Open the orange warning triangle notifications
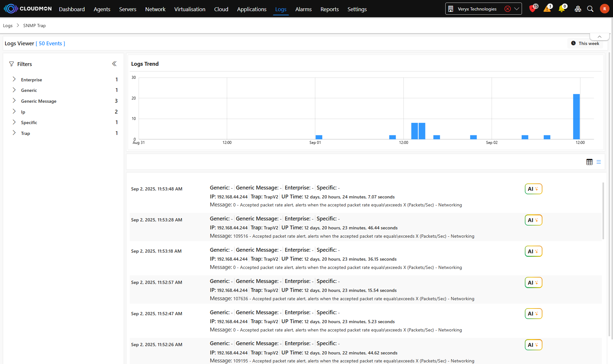This screenshot has width=613, height=364. (547, 9)
